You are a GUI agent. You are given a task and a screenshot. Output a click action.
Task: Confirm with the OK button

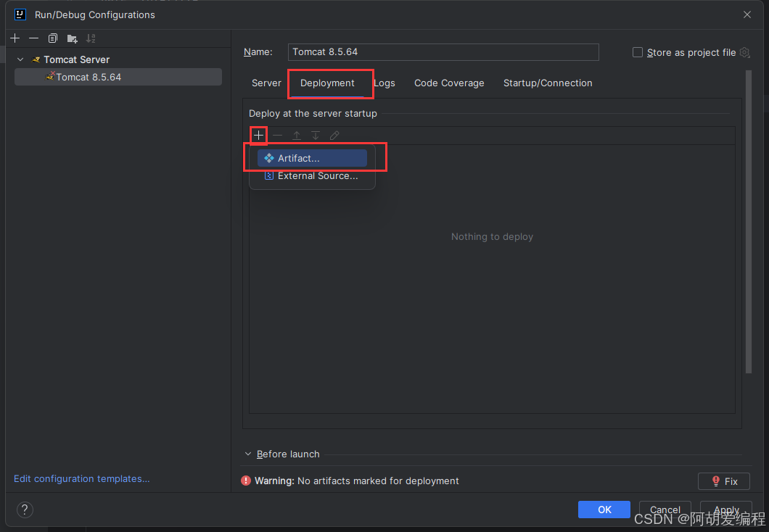click(x=604, y=510)
